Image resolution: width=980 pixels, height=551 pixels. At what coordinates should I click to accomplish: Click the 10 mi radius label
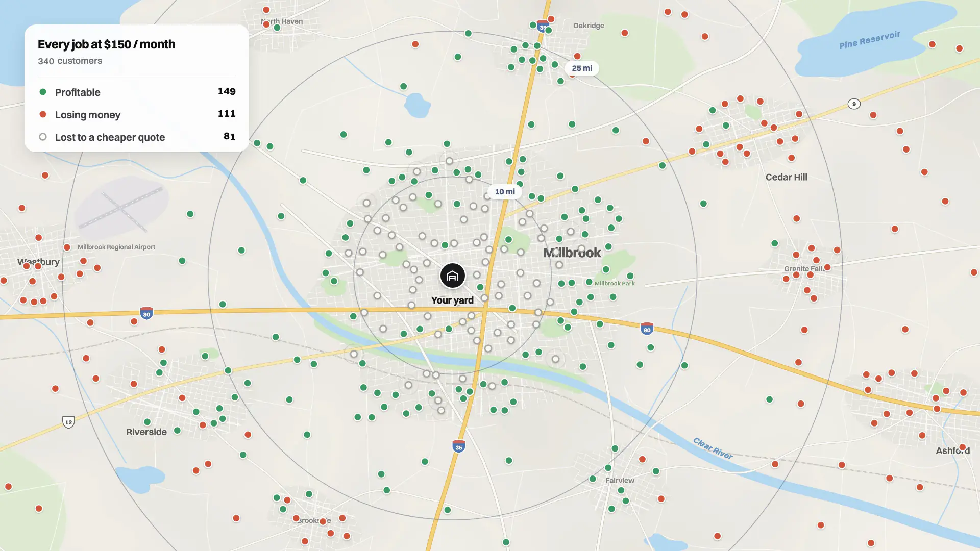505,192
